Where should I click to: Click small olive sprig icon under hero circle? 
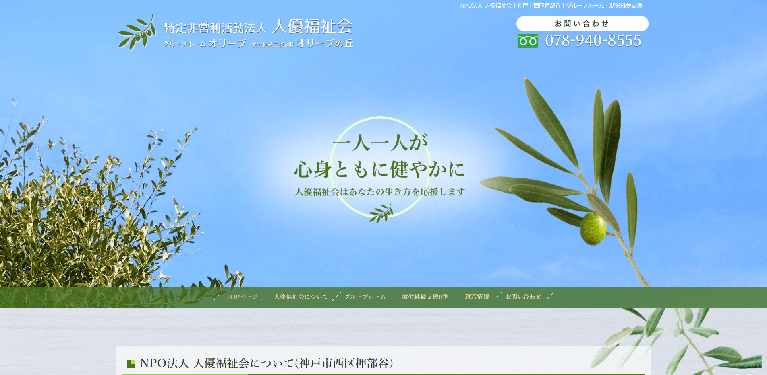click(381, 213)
